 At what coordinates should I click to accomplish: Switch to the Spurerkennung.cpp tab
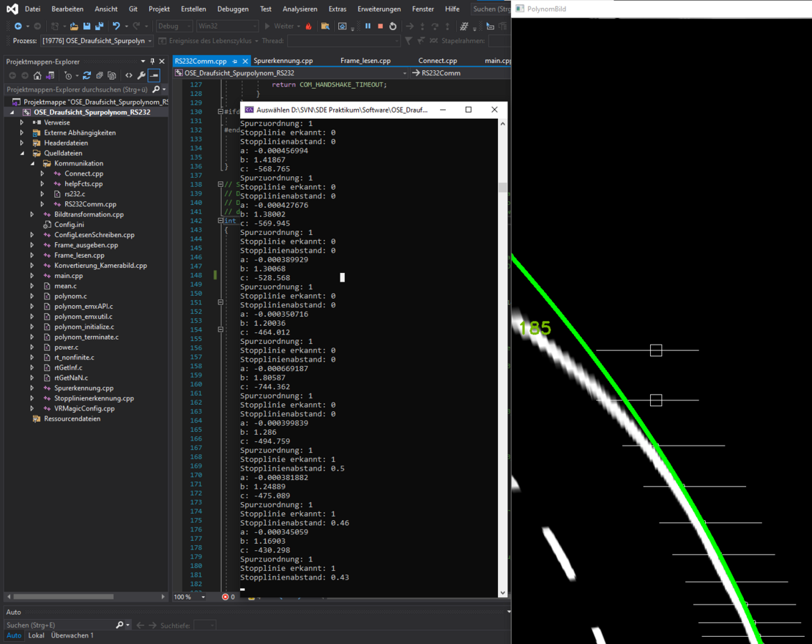click(283, 61)
